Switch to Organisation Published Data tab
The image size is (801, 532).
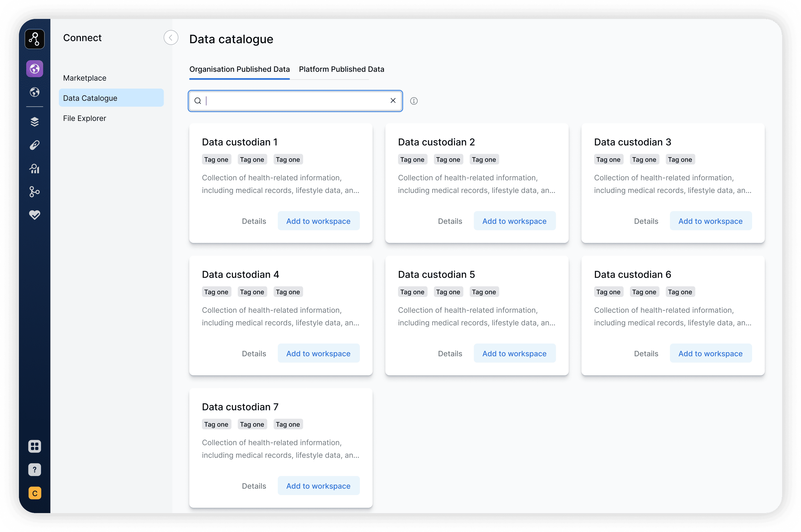coord(239,69)
